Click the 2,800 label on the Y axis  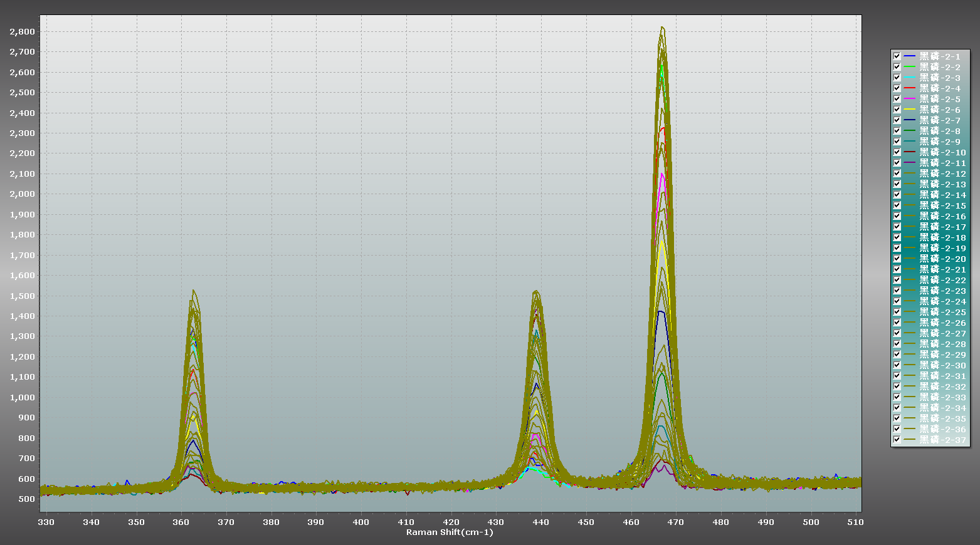(23, 32)
